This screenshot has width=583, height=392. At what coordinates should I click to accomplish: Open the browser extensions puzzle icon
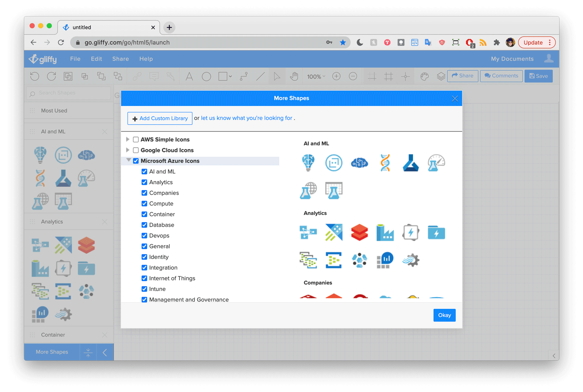click(x=496, y=42)
